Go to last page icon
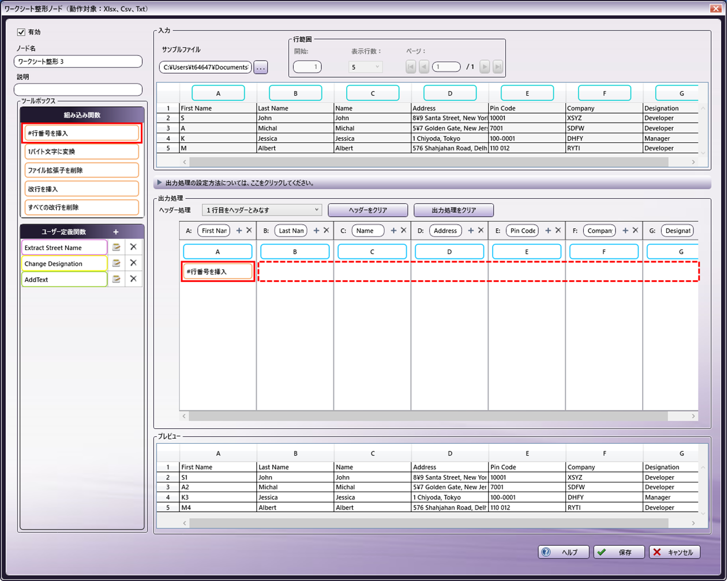This screenshot has width=728, height=581. pos(497,67)
